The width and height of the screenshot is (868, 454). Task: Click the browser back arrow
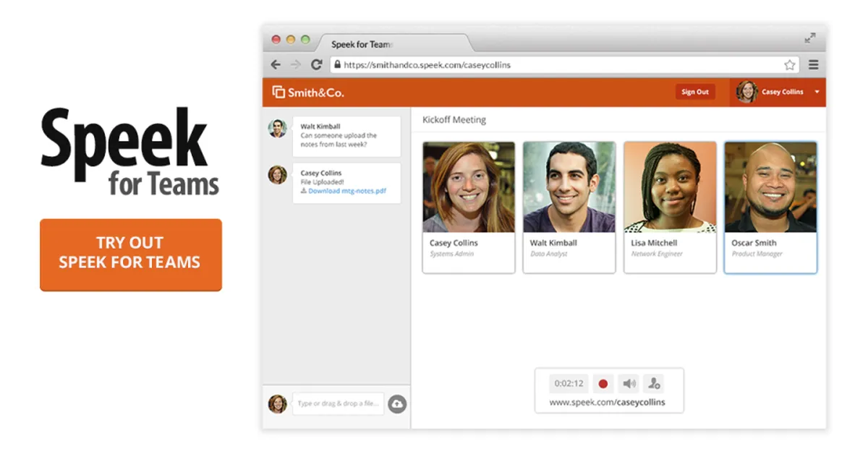276,64
